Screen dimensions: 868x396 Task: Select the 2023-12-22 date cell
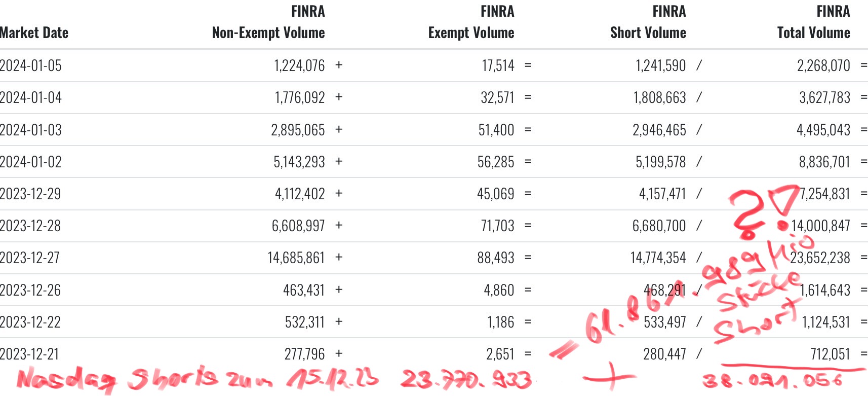30,322
